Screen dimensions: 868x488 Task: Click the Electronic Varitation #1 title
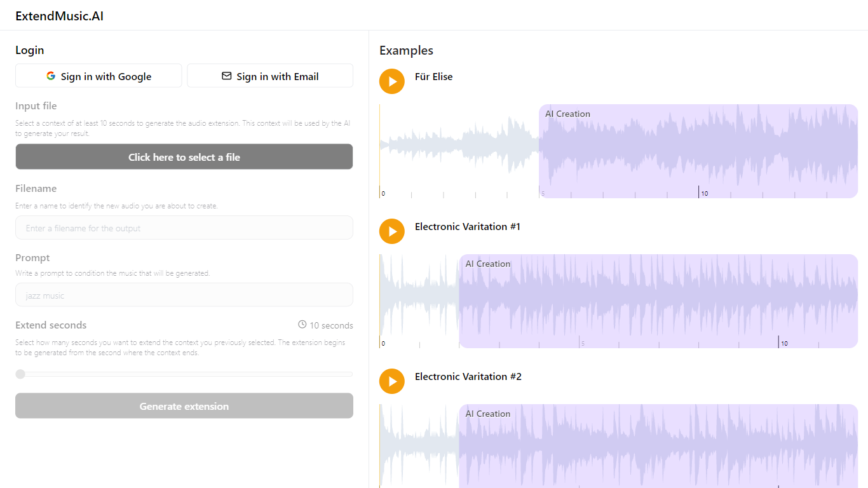pos(468,226)
